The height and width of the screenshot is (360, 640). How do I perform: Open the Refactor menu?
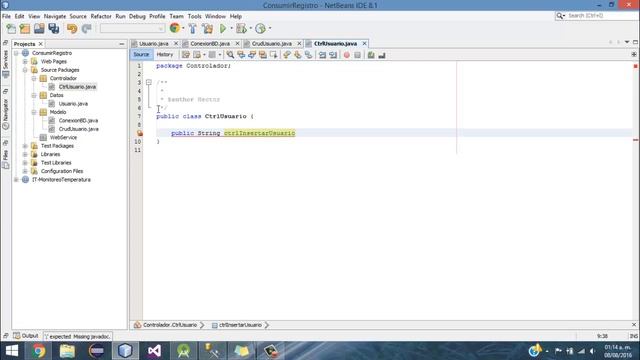point(101,16)
